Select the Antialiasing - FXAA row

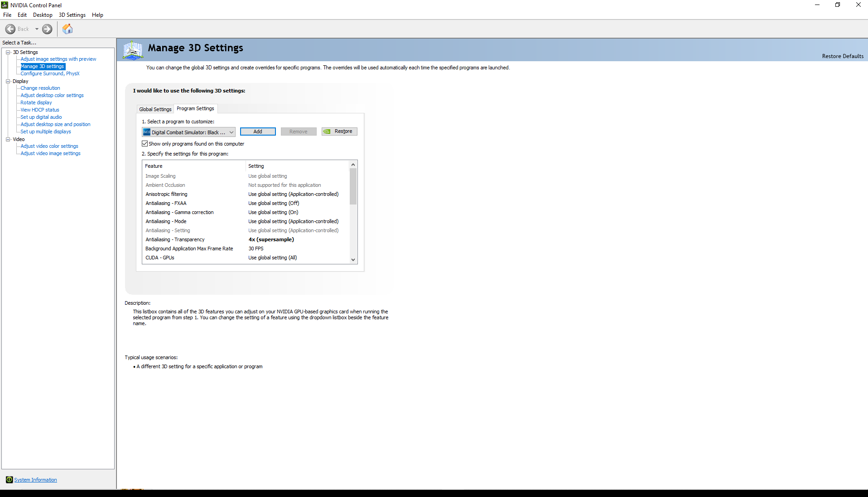coord(246,203)
